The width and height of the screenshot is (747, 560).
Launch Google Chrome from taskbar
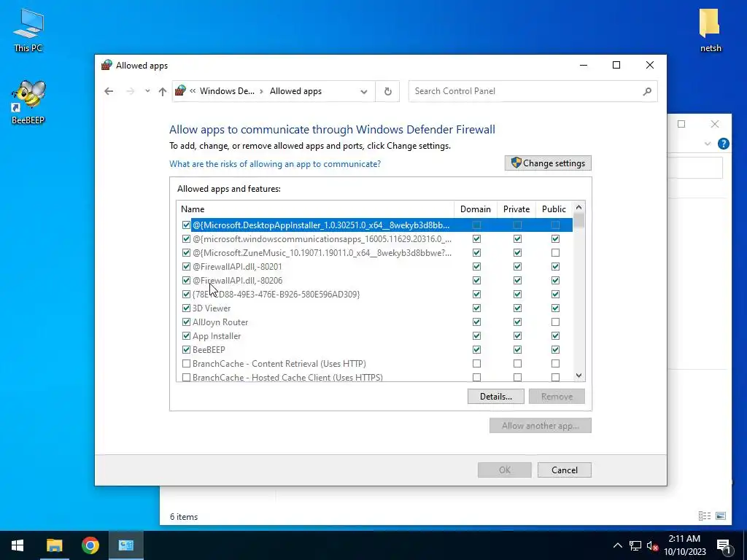pyautogui.click(x=90, y=545)
